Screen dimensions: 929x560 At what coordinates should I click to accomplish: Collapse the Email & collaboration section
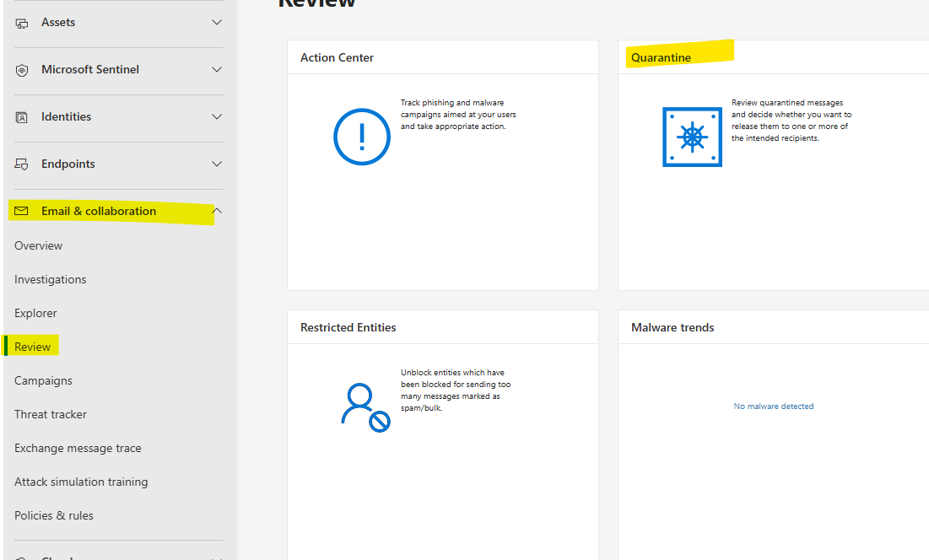coord(217,211)
